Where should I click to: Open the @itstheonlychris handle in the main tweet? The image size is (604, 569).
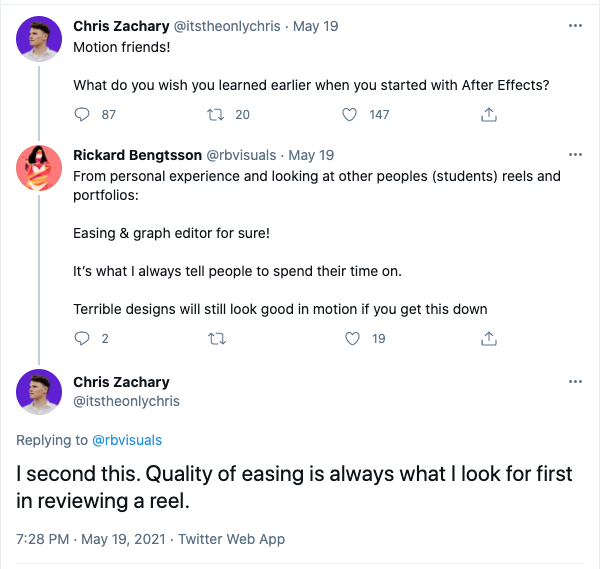click(x=126, y=401)
